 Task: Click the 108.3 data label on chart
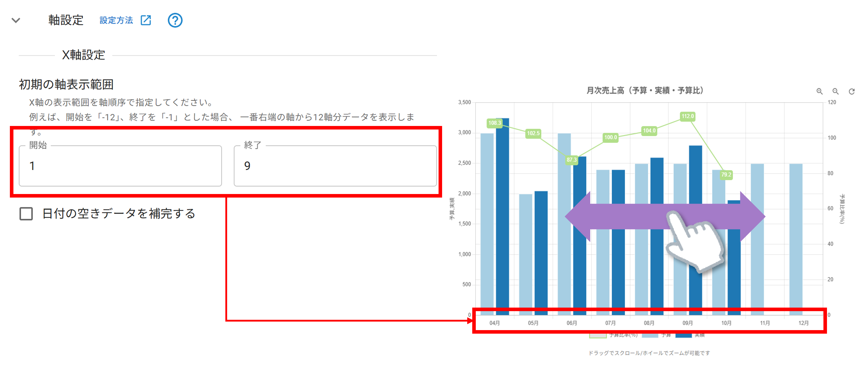[494, 123]
